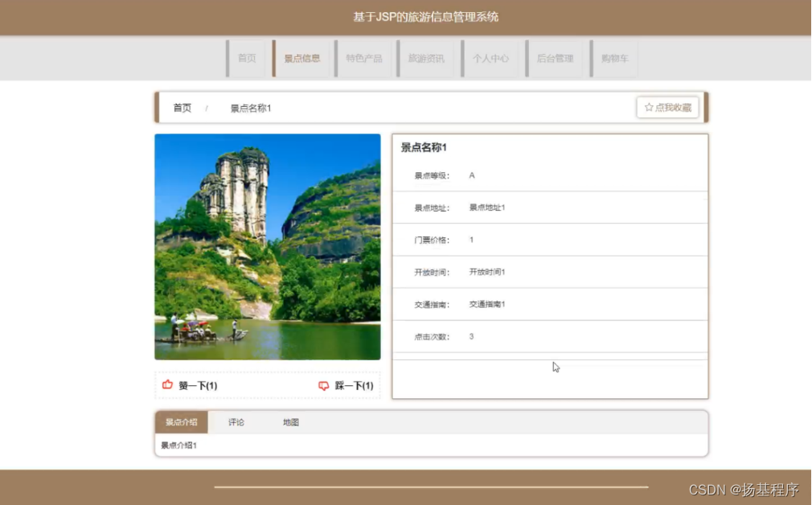Click the 点击次数 label
The width and height of the screenshot is (812, 505).
tap(432, 337)
